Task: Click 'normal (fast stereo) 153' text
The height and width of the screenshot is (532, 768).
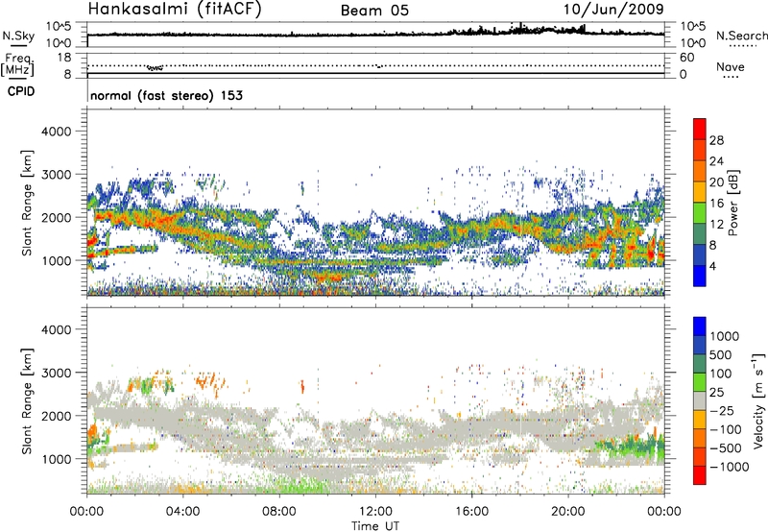Action: pos(166,95)
